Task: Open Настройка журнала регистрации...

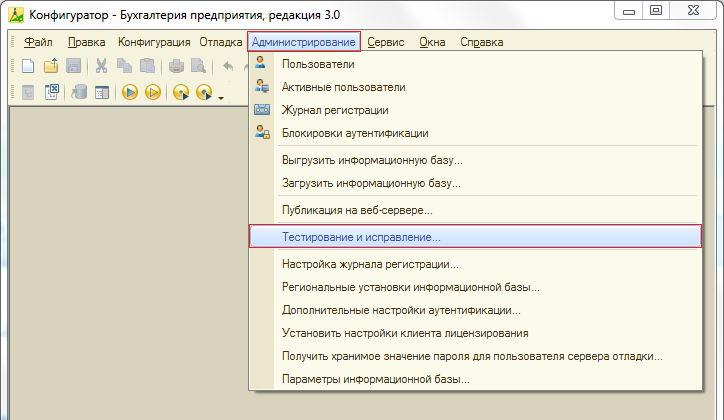Action: click(x=476, y=264)
